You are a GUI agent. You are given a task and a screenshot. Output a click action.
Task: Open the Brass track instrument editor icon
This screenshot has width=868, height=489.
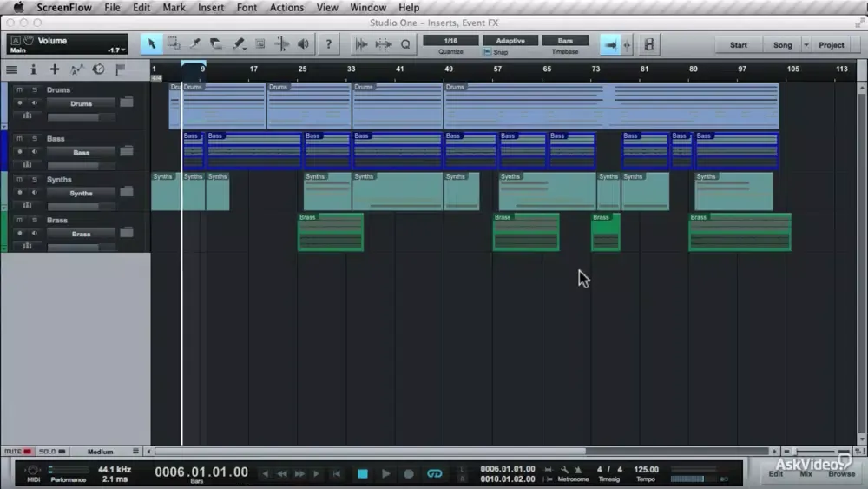(27, 246)
